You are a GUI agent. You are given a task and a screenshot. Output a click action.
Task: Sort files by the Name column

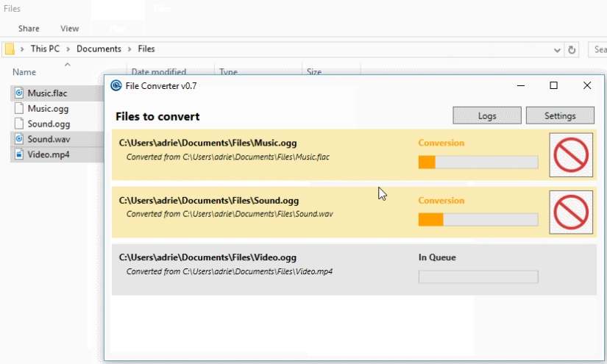coord(24,72)
